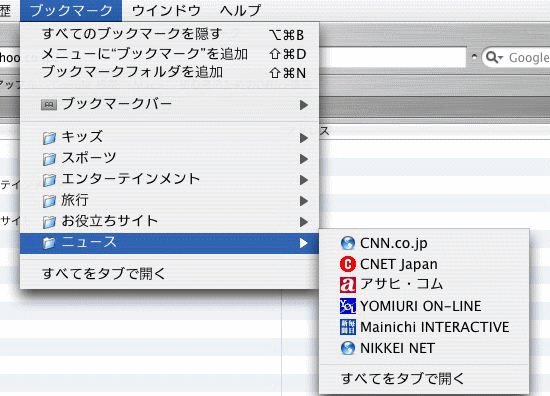
Task: Click the NIKKEI NET globe icon
Action: [x=348, y=348]
